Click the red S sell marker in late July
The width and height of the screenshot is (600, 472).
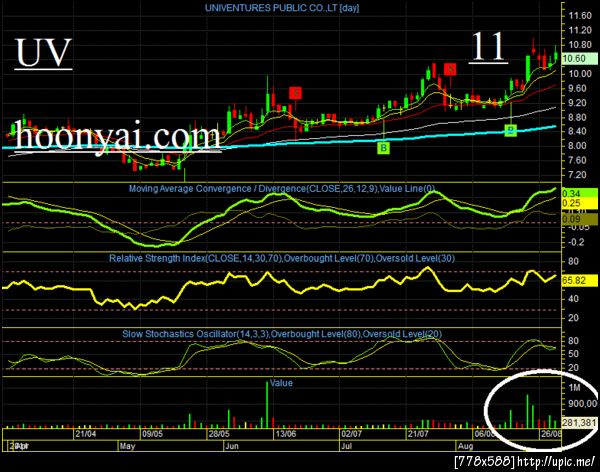pyautogui.click(x=450, y=69)
